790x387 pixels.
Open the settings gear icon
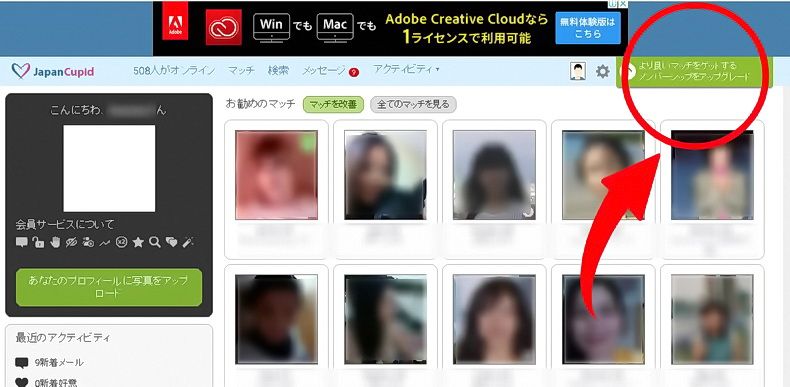click(603, 72)
